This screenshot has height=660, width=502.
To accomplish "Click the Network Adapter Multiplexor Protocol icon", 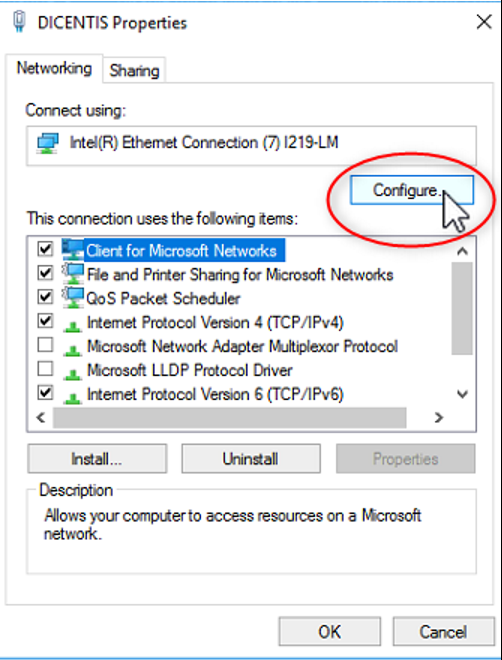I will [72, 350].
